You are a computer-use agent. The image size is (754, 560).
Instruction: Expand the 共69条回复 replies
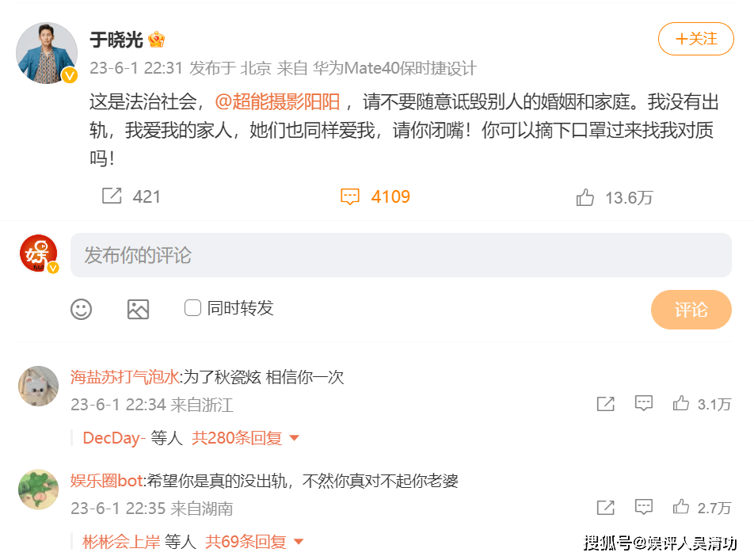tap(254, 542)
